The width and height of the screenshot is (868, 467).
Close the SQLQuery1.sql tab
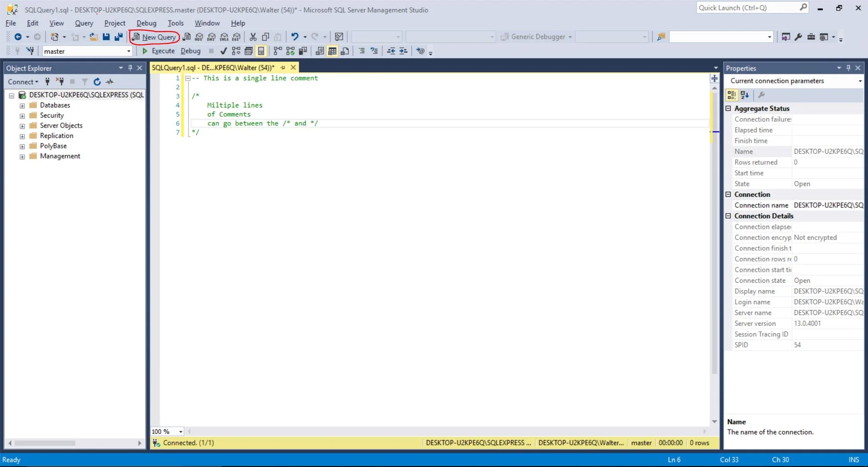pyautogui.click(x=293, y=67)
